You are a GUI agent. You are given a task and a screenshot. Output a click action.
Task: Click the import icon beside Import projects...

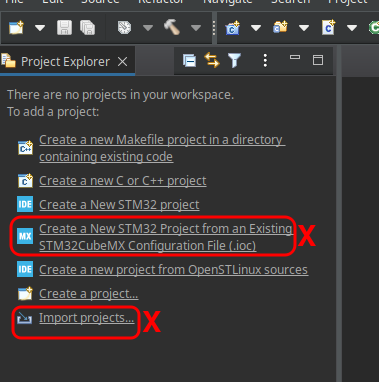[x=25, y=318]
